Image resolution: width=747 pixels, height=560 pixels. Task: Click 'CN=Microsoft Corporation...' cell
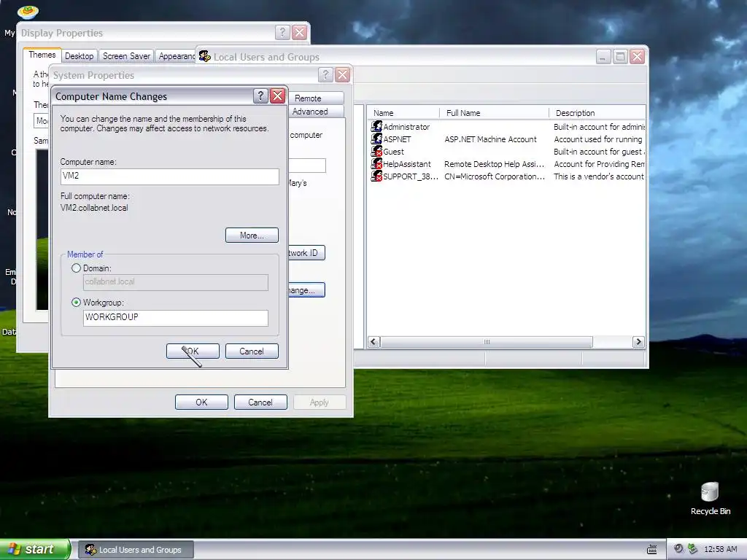[x=495, y=176]
